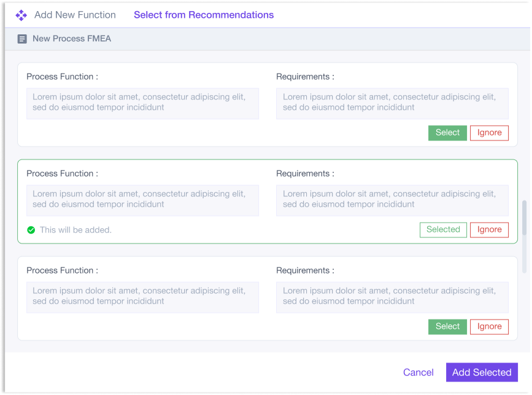Ignore the third recommendation

click(x=489, y=326)
